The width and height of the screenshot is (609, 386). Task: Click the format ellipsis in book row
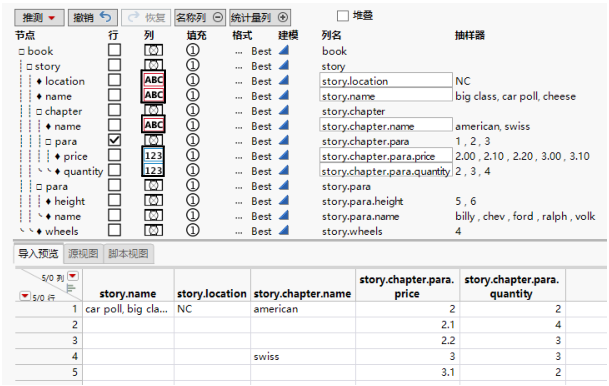tap(239, 52)
